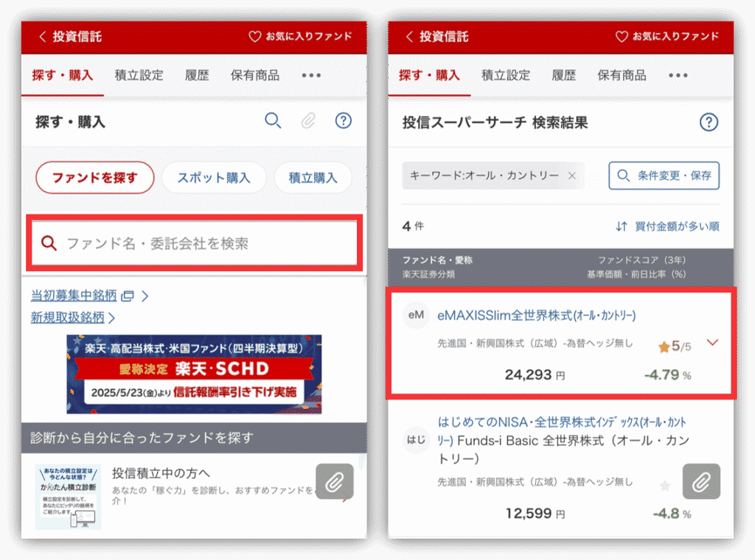
Task: Open eMAXISSlim全世界株式(オール・カントリー) fund link
Action: coord(537,315)
